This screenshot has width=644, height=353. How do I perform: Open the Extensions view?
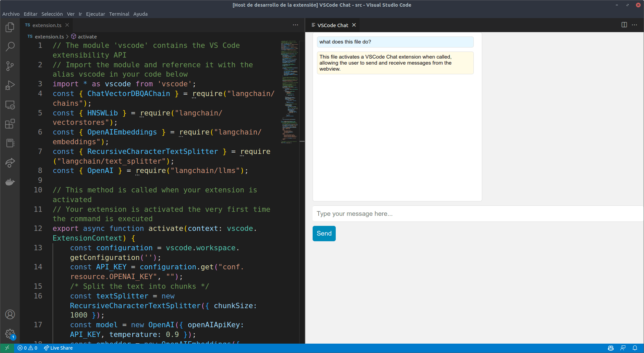[10, 124]
